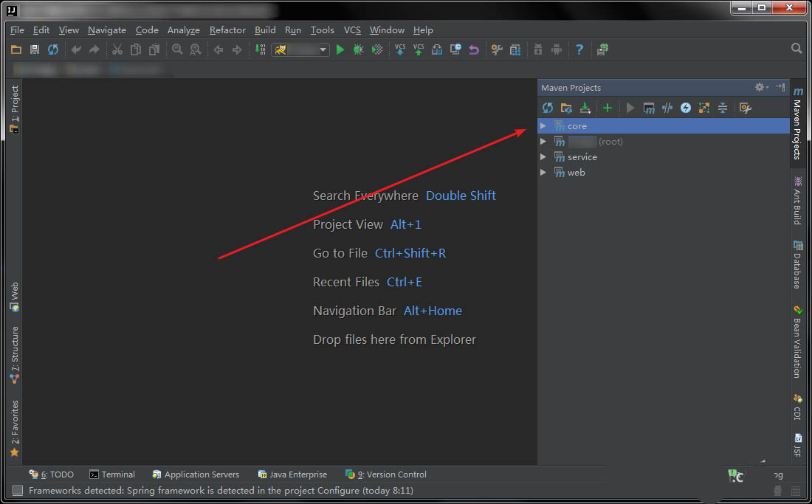Screen dimensions: 812x504
Task: Click the VCS Update Project icon
Action: [x=400, y=49]
